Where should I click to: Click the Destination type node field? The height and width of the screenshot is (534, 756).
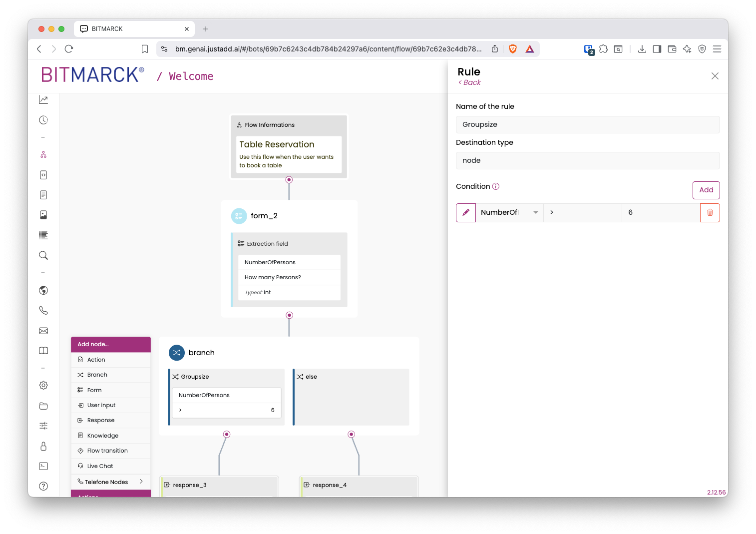tap(588, 160)
